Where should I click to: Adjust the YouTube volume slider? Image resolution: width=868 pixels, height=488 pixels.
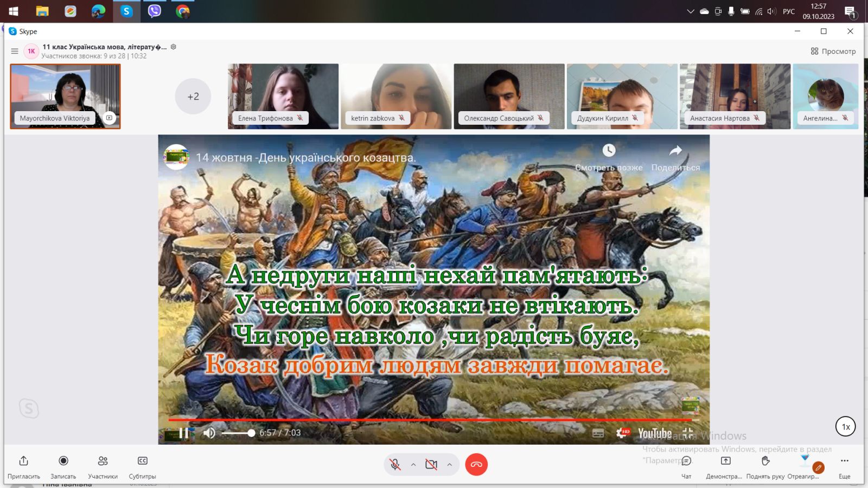tap(238, 433)
